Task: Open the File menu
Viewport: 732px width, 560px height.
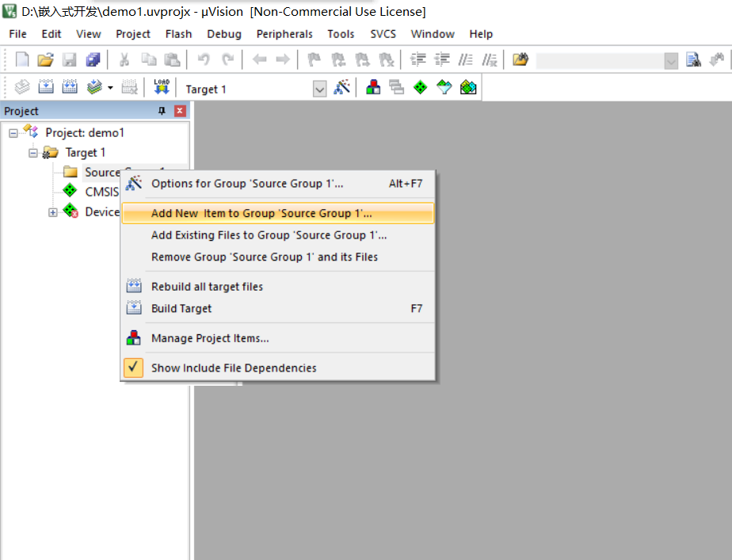Action: (x=17, y=34)
